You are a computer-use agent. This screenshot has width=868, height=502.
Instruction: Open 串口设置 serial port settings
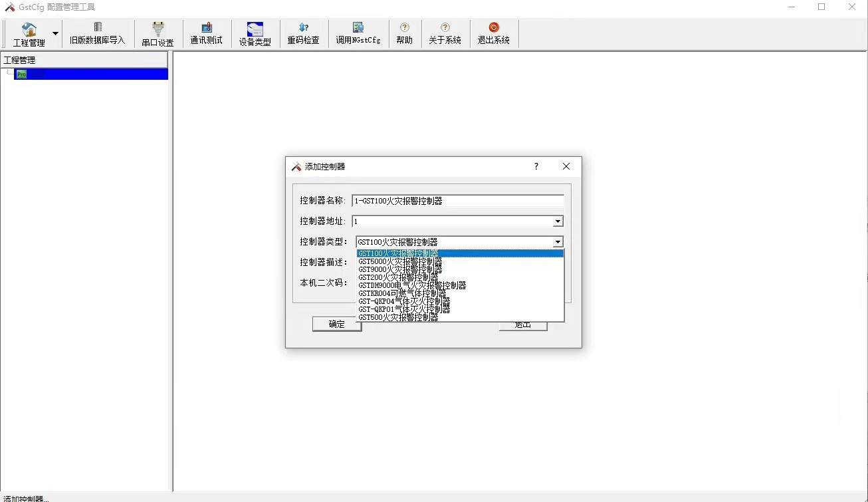tap(158, 34)
